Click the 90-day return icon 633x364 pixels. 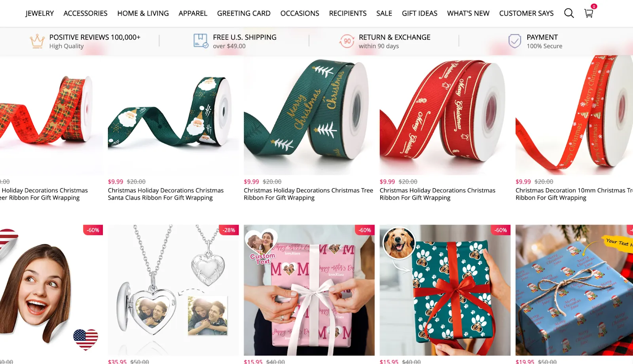pyautogui.click(x=347, y=41)
